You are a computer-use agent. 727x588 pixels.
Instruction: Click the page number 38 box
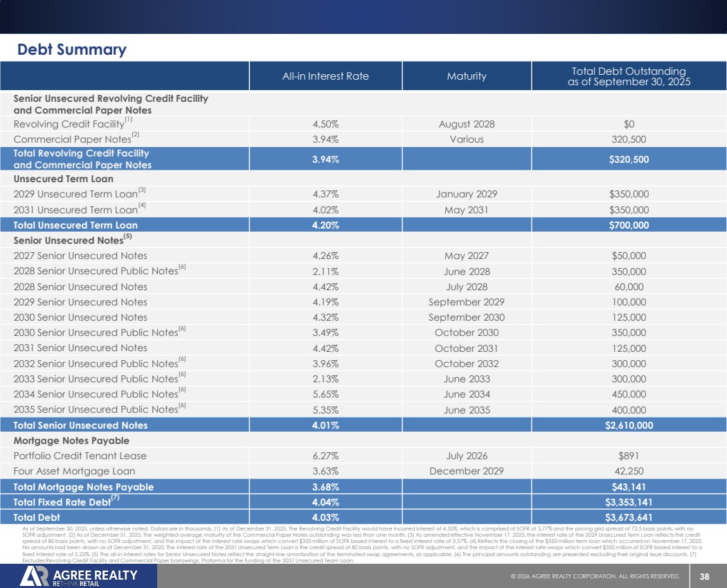pyautogui.click(x=704, y=576)
